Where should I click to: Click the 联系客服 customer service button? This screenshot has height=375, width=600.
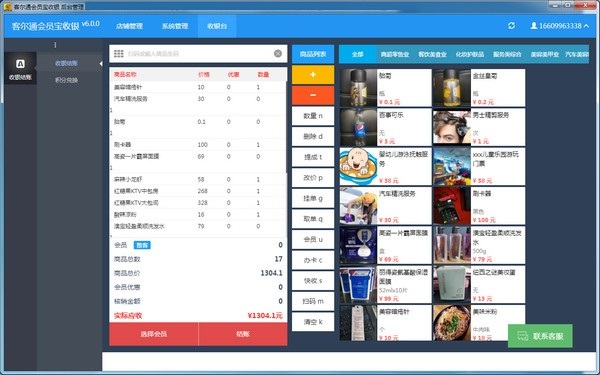540,336
